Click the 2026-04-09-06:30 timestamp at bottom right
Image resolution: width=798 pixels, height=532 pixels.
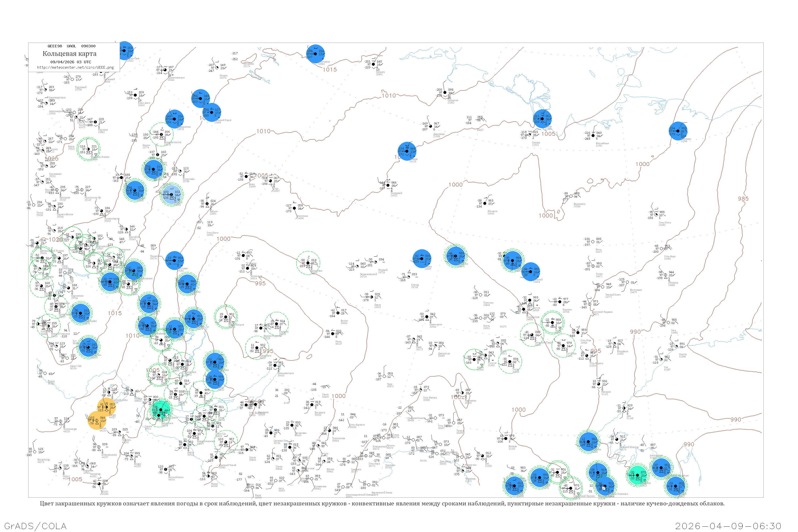[x=728, y=526]
